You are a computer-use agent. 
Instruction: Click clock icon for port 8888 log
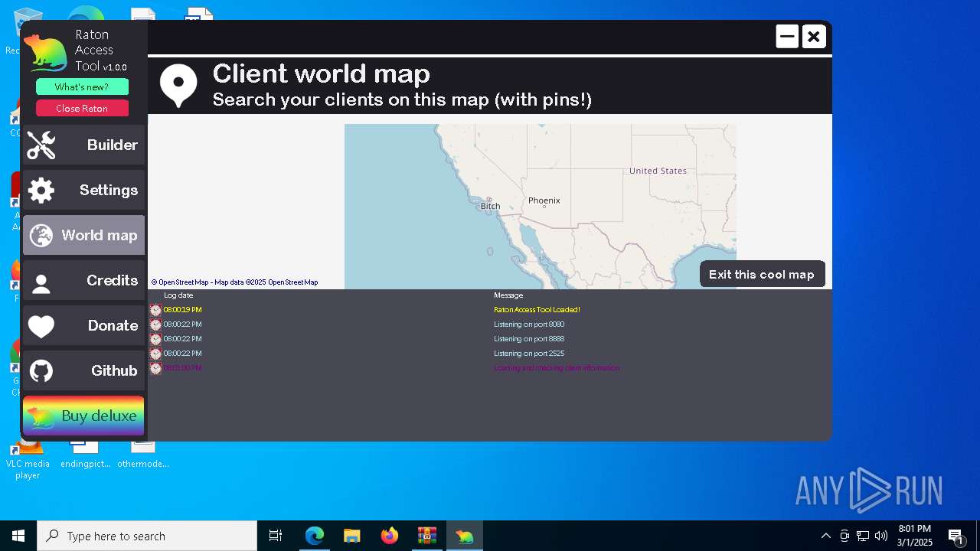(155, 339)
